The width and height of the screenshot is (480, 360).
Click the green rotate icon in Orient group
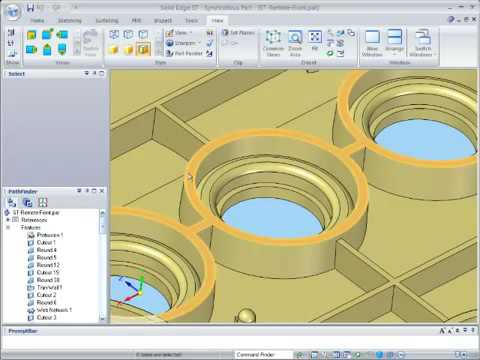[x=330, y=53]
